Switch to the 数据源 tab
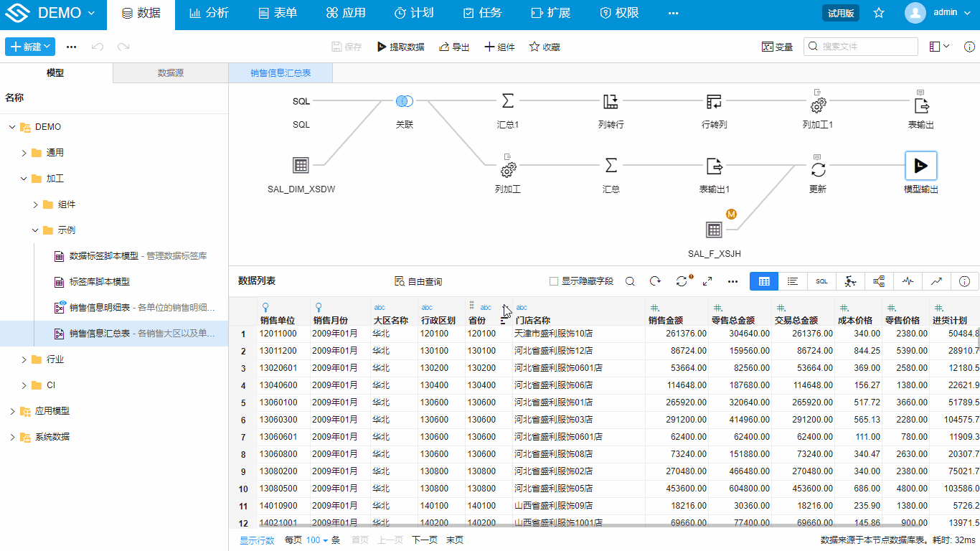The height and width of the screenshot is (551, 980). [171, 73]
